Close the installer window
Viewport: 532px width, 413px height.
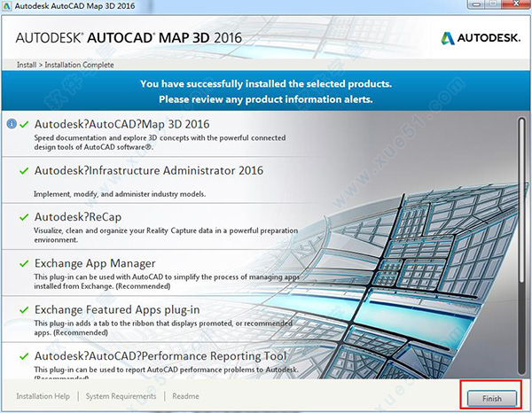coord(516,4)
